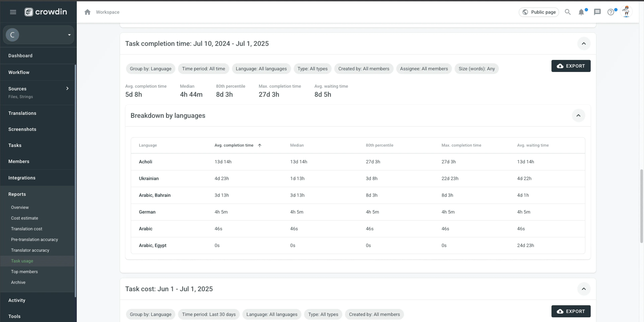Open the search magnifier icon
This screenshot has height=322, width=644.
coord(568,12)
